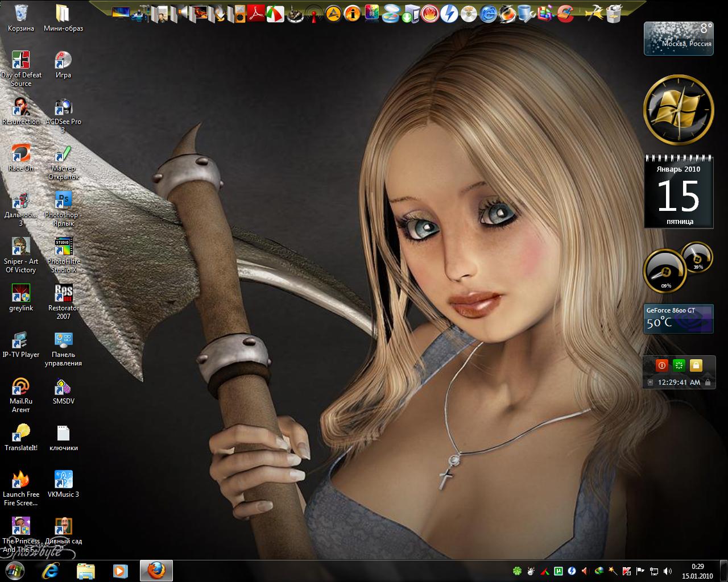Open Kaspersky tray icon
This screenshot has height=582, width=728.
(x=627, y=571)
